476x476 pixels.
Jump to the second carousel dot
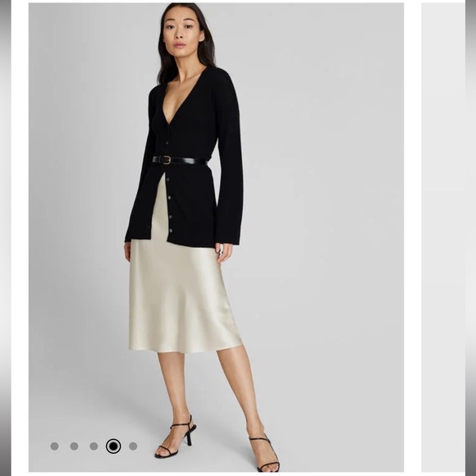74,446
